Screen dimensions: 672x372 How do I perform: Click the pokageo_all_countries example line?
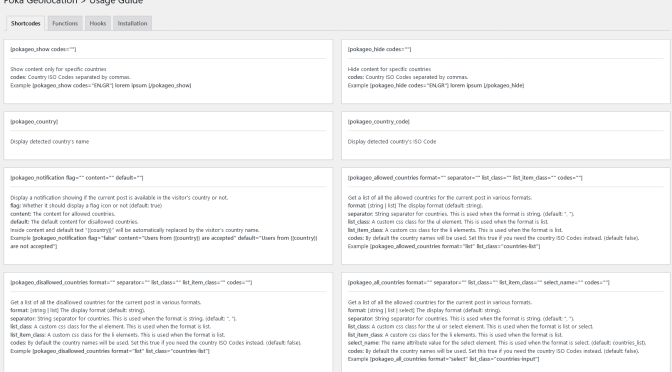click(444, 359)
